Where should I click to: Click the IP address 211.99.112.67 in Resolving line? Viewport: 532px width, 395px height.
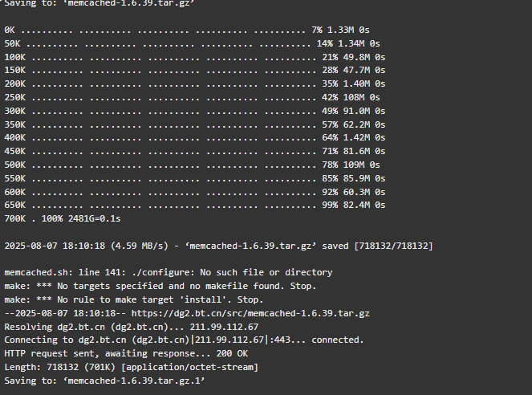[x=224, y=327]
